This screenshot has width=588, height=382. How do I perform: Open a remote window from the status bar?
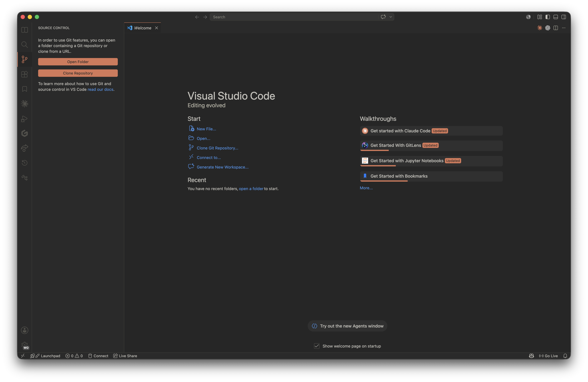(23, 356)
